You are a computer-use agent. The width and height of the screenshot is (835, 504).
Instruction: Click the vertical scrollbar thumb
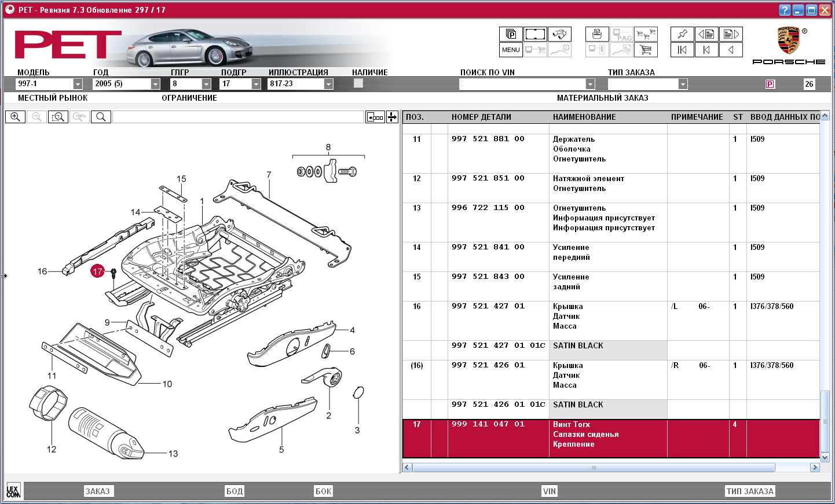(825, 421)
